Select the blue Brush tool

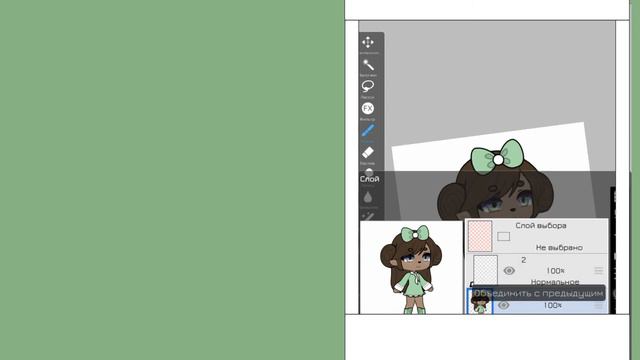click(x=368, y=131)
